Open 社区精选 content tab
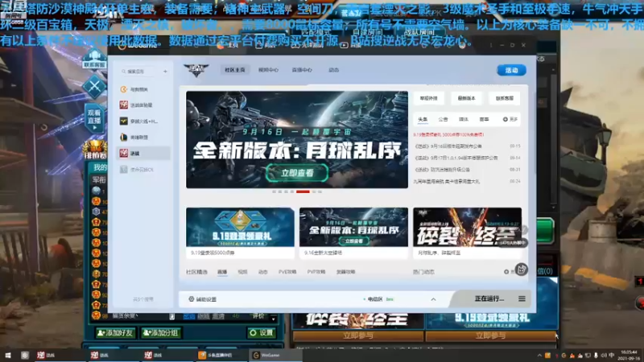 [196, 272]
